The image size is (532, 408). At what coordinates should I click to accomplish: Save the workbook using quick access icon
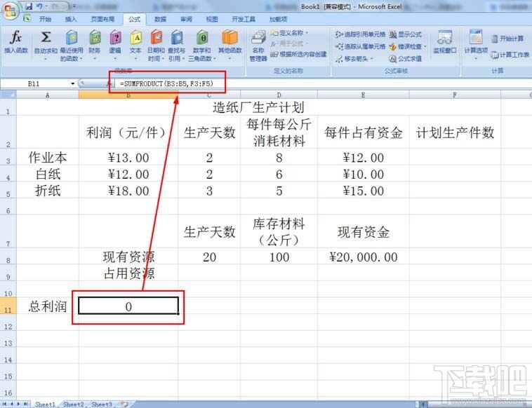(x=28, y=6)
